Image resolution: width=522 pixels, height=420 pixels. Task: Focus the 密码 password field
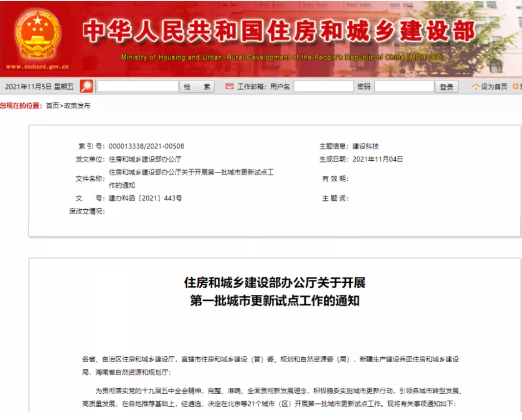click(x=405, y=87)
